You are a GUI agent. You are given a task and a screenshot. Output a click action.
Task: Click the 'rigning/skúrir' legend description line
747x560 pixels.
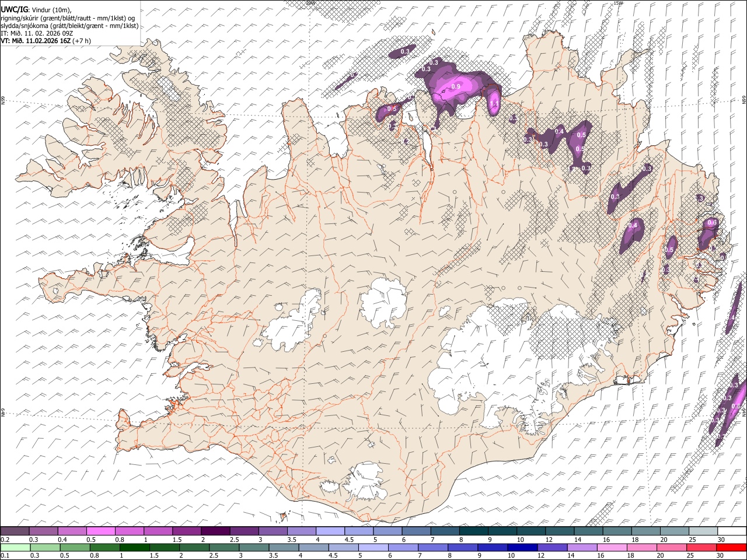click(x=68, y=17)
